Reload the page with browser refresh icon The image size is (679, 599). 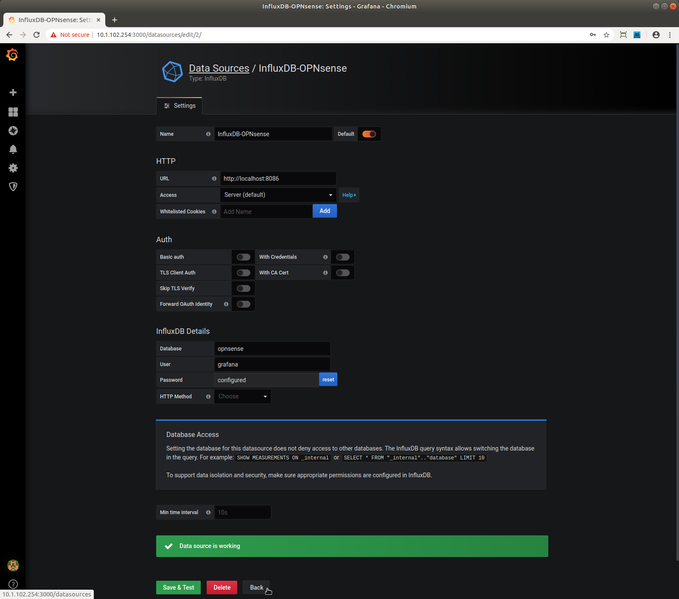click(36, 35)
